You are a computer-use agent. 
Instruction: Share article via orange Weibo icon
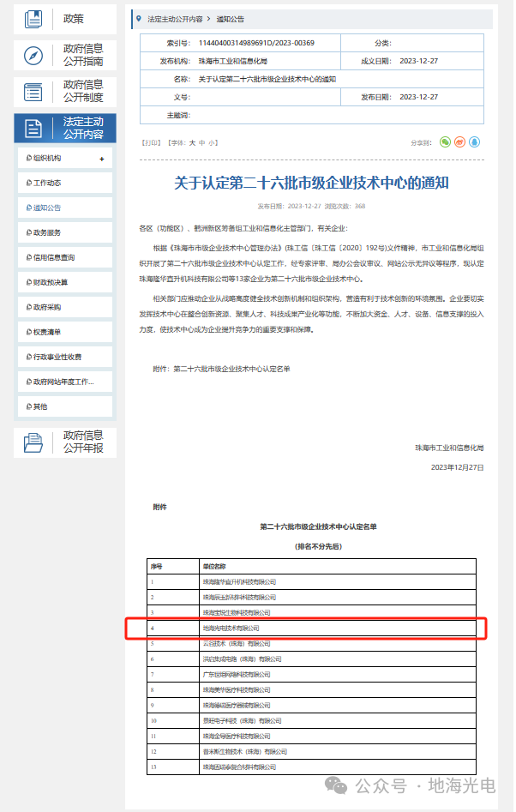pyautogui.click(x=459, y=141)
